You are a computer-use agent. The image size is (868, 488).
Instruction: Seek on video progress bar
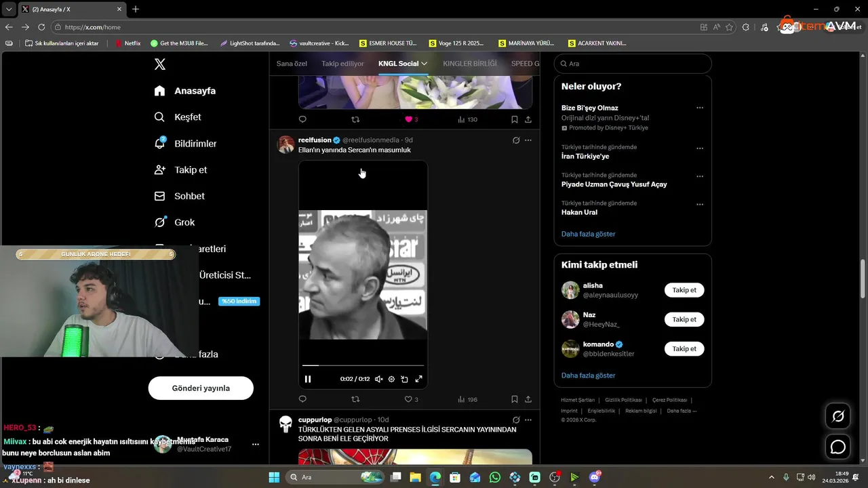(363, 366)
